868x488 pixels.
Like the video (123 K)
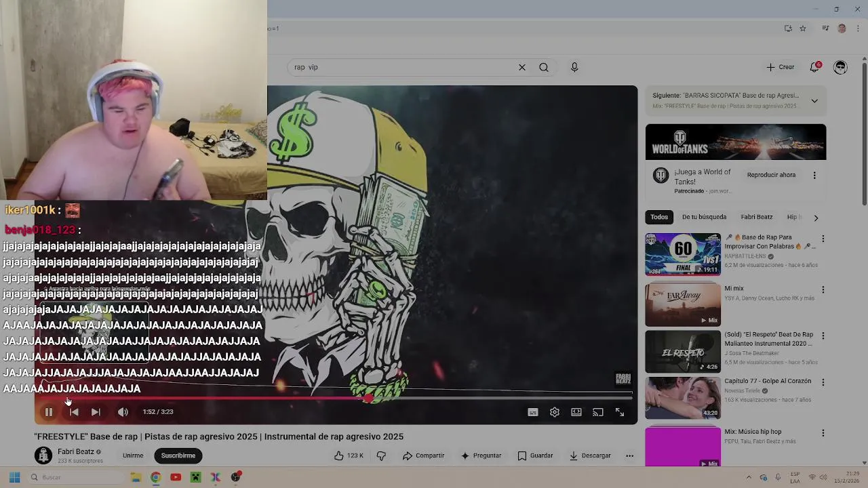coord(349,455)
